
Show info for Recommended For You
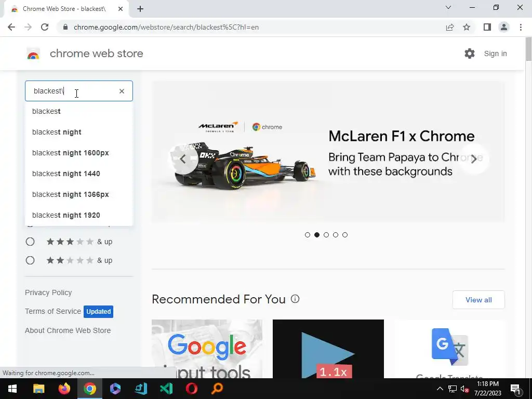295,299
